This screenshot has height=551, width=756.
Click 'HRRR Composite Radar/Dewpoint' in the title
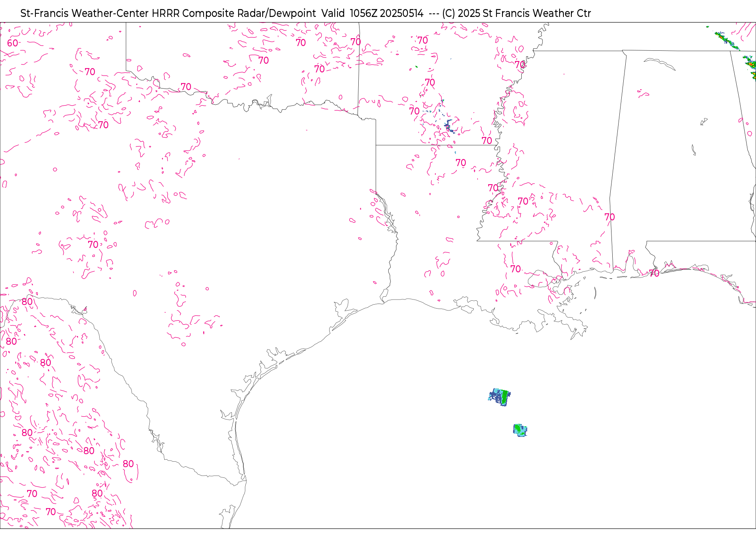pyautogui.click(x=234, y=13)
